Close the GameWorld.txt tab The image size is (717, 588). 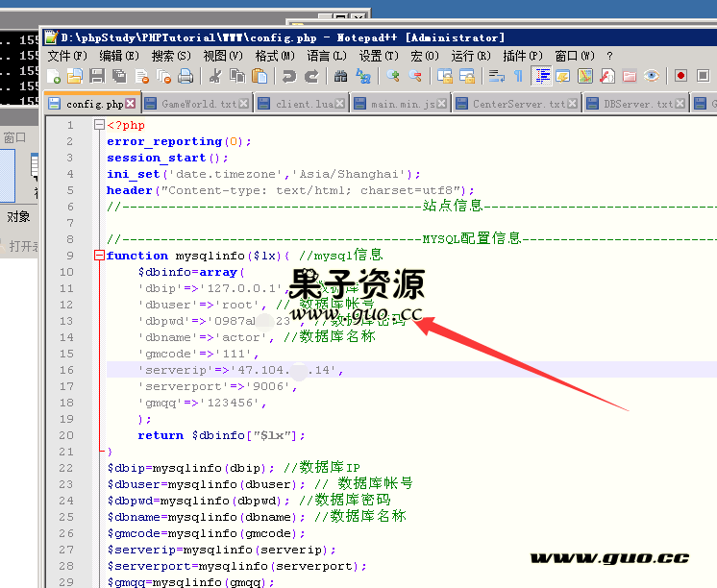244,104
